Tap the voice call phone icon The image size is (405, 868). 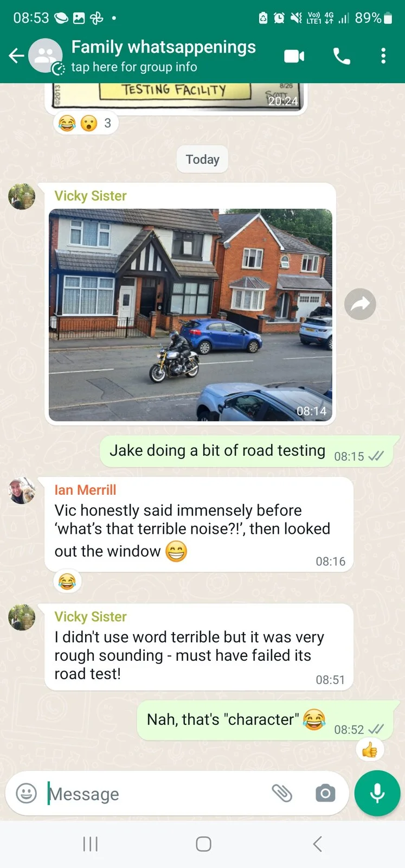click(342, 56)
